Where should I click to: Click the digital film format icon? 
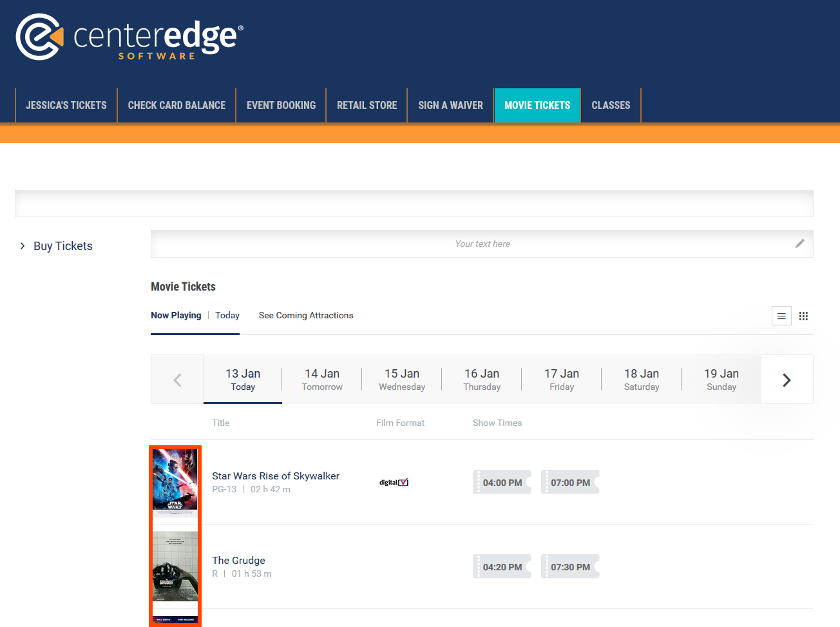pyautogui.click(x=394, y=482)
